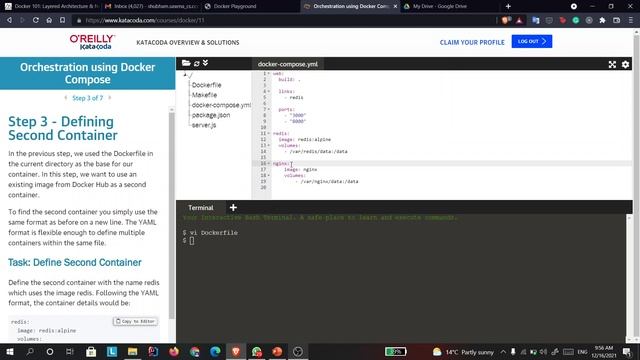The height and width of the screenshot is (360, 640).
Task: Switch to Docker 101 Layered Architecture tab
Action: coord(51,6)
